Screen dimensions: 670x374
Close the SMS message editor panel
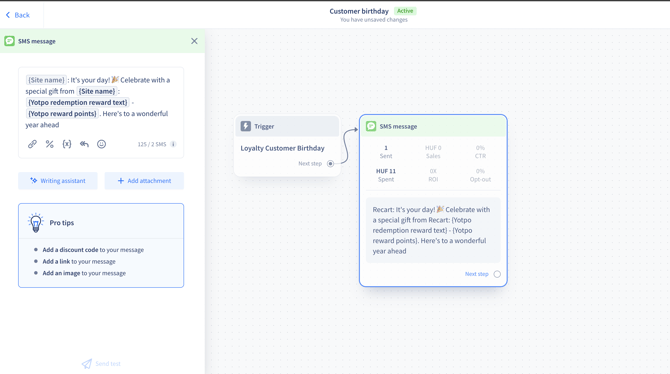pos(194,41)
